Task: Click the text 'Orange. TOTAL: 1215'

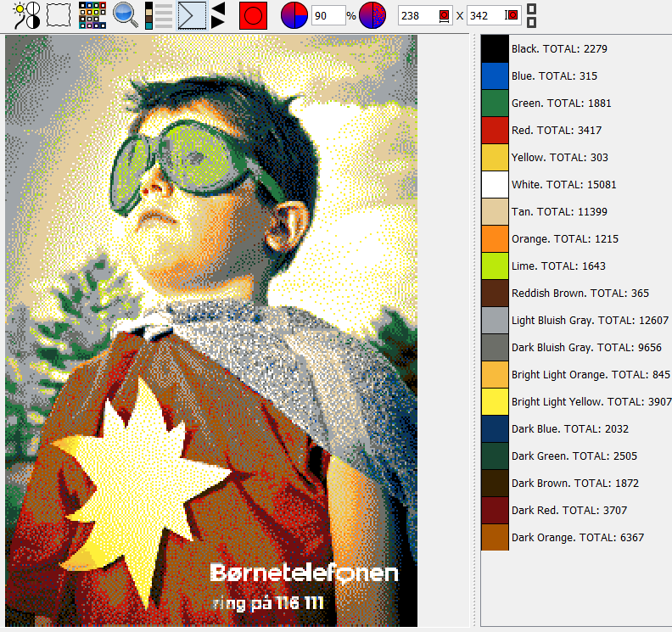Action: [x=565, y=238]
